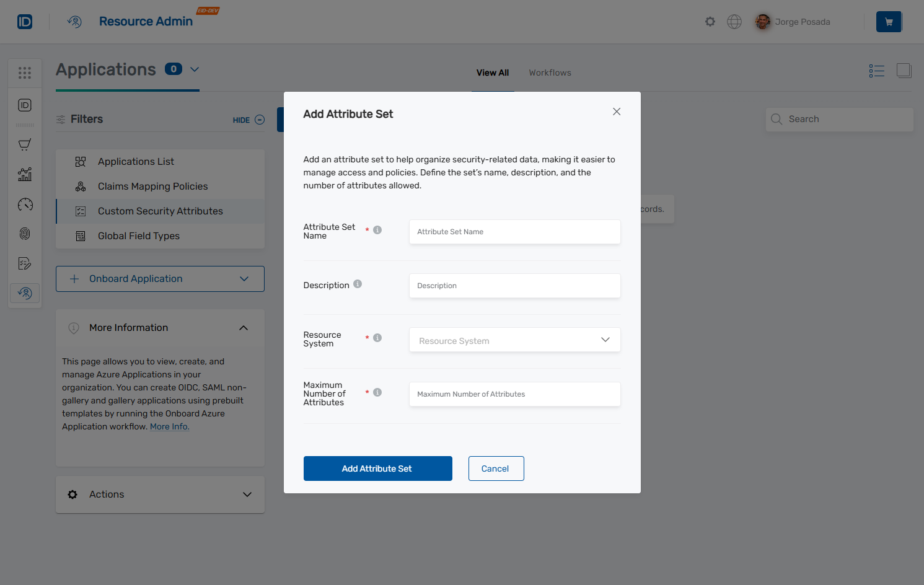Image resolution: width=924 pixels, height=585 pixels.
Task: Switch to the Workflows tab
Action: 550,73
